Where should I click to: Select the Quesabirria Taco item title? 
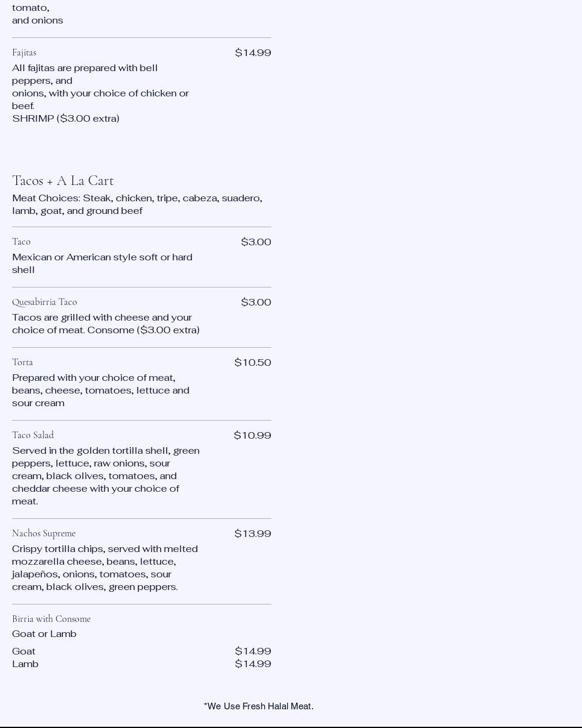pos(45,302)
